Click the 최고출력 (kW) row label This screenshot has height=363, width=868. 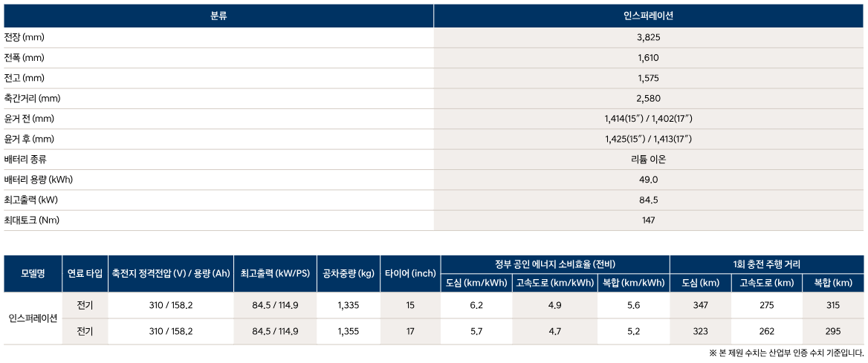31,200
